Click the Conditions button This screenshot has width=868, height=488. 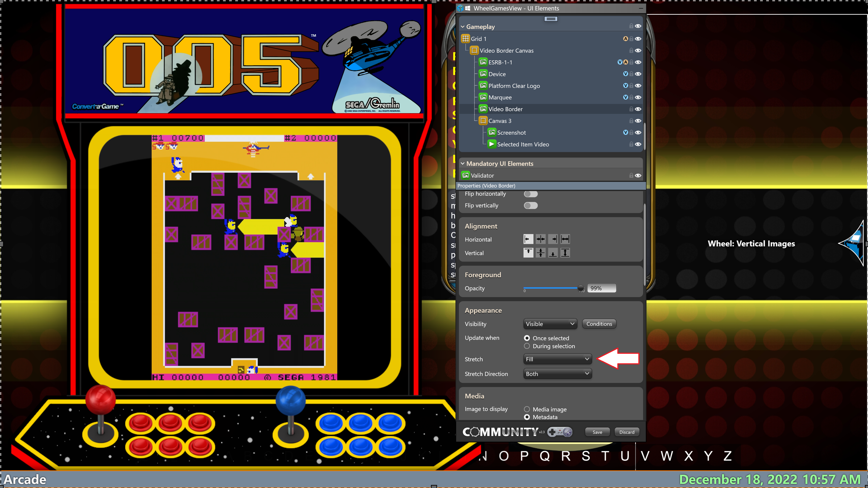click(599, 324)
